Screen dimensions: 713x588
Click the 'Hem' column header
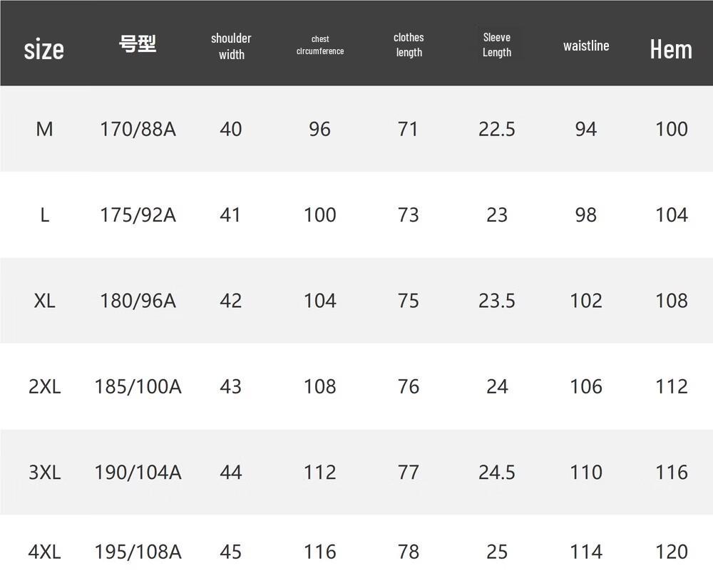pyautogui.click(x=671, y=49)
